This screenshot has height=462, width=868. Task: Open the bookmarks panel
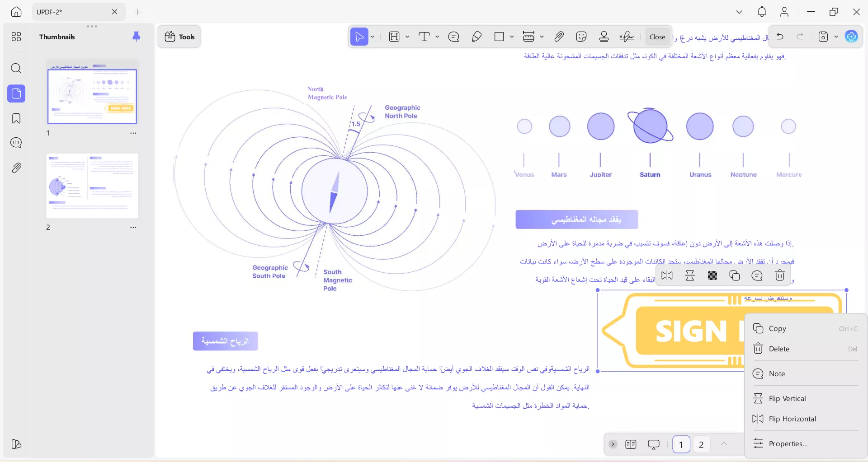point(16,118)
